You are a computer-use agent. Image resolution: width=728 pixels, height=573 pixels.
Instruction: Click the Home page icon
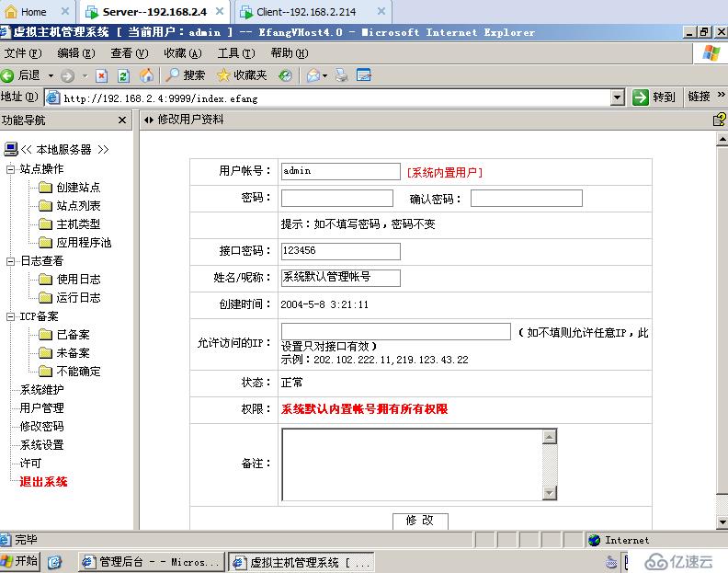pos(146,75)
